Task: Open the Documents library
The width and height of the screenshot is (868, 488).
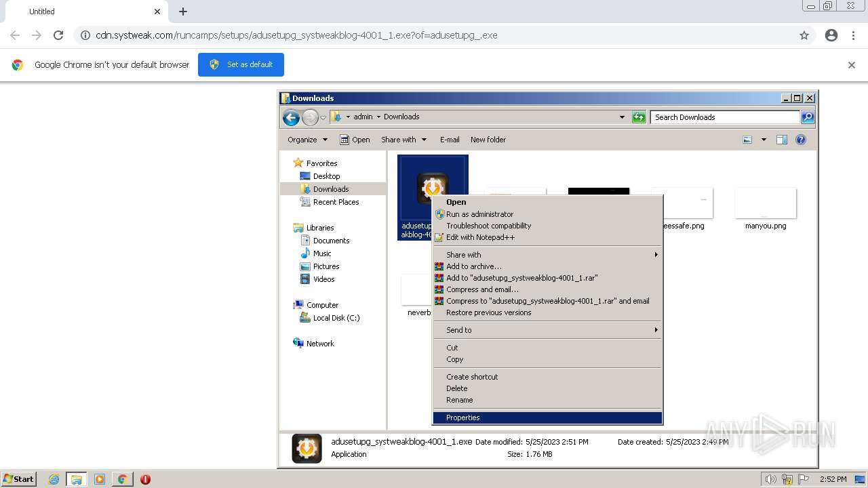Action: click(325, 241)
